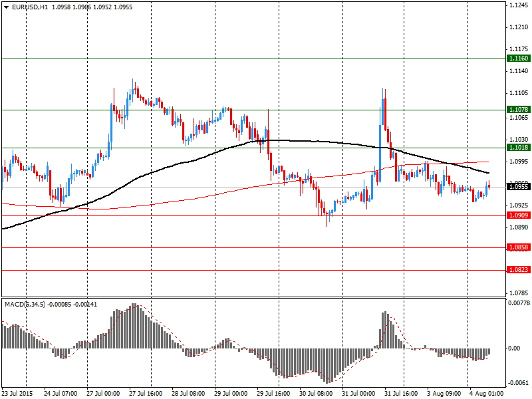Click the 1.1030 price scale value
Screen dimensions: 532x399
[x=519, y=140]
